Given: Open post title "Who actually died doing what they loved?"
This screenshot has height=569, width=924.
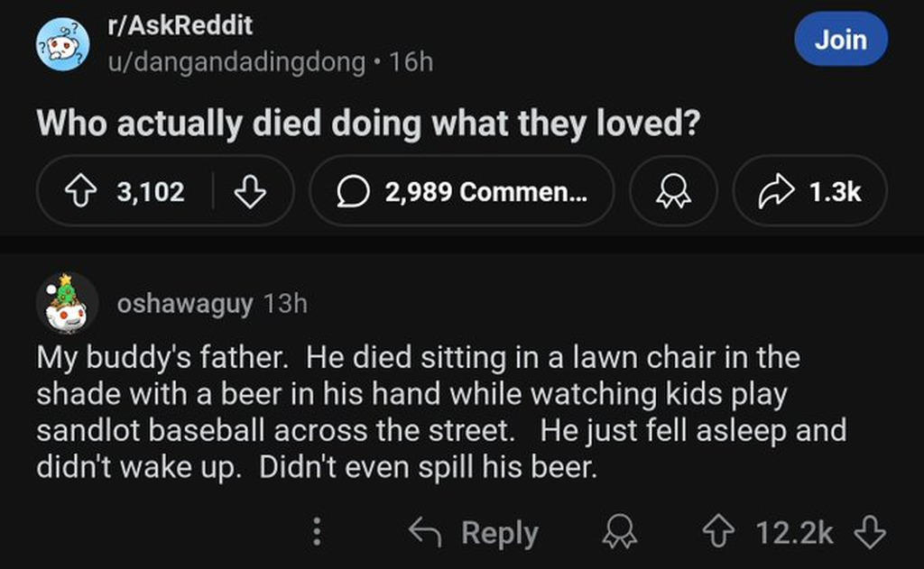Looking at the screenshot, I should (368, 124).
